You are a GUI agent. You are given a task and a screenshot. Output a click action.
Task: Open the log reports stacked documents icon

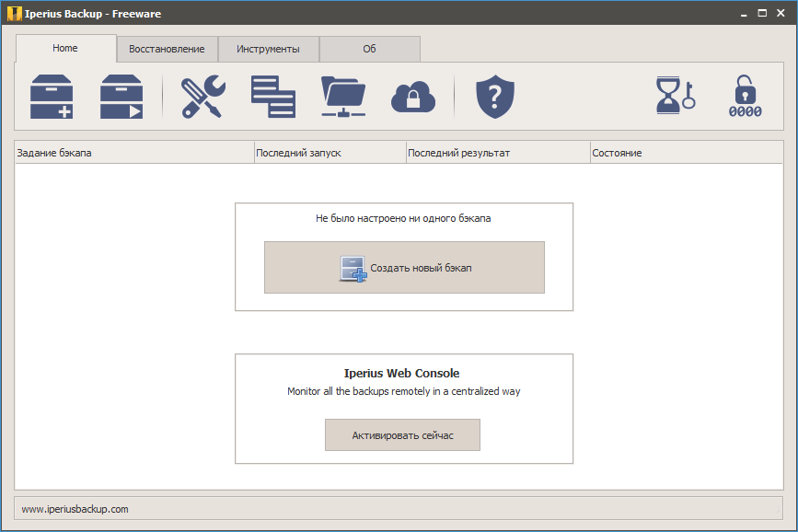click(x=273, y=97)
